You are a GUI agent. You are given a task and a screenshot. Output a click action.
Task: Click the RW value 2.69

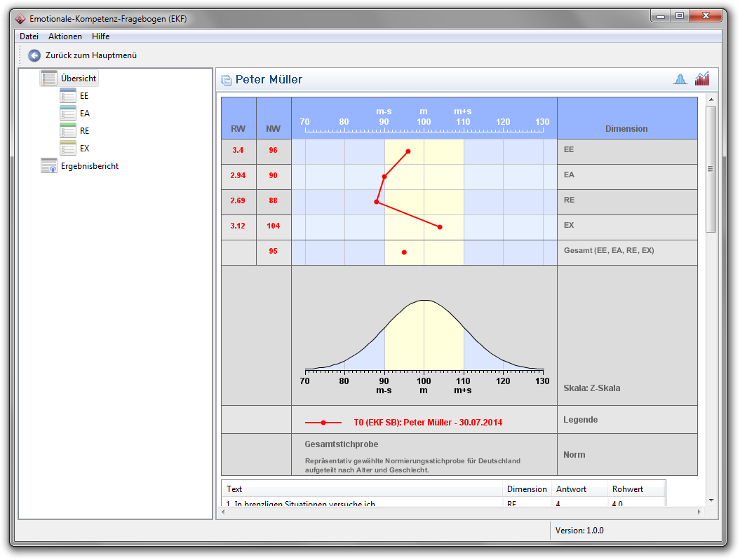pyautogui.click(x=238, y=201)
